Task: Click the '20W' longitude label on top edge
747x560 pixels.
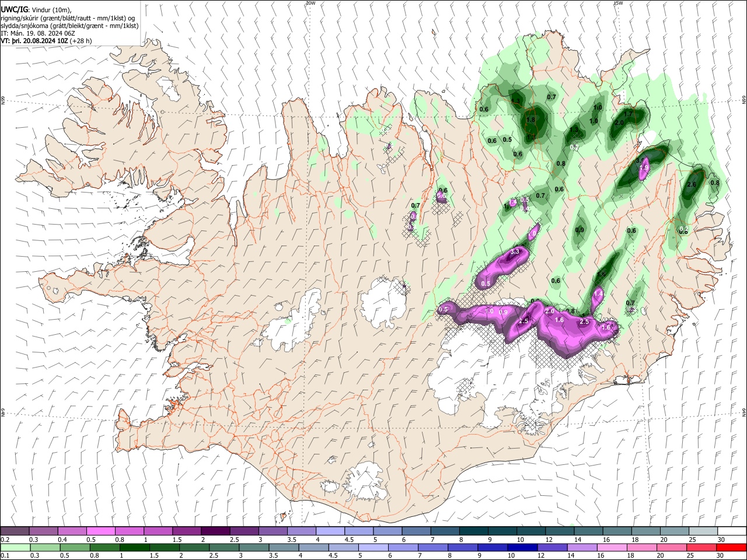Action: click(310, 3)
